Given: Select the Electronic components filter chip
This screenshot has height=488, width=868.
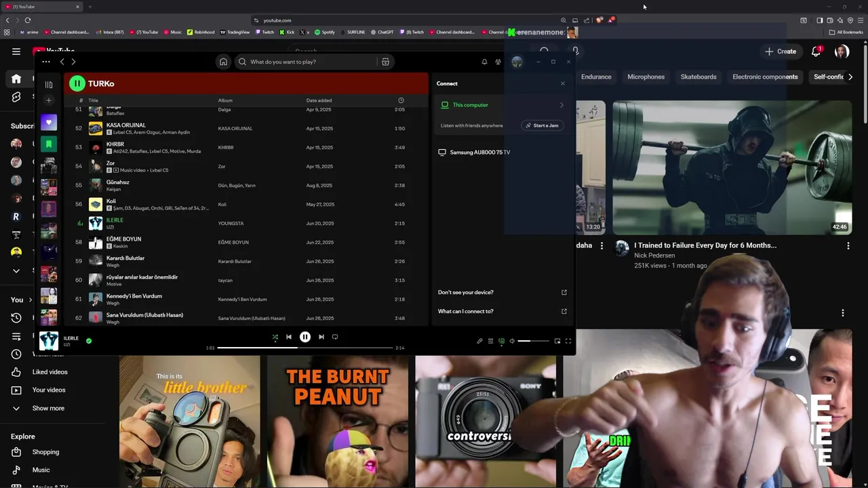Looking at the screenshot, I should [x=765, y=77].
